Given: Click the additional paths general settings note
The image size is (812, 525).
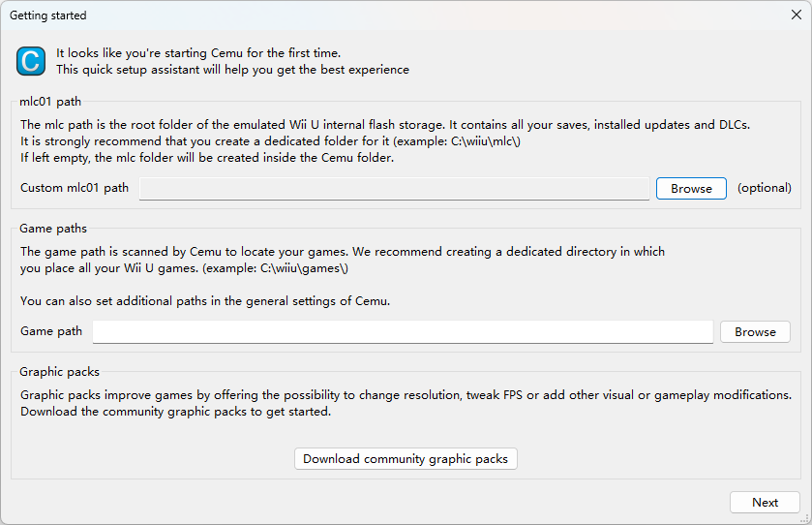Looking at the screenshot, I should click(x=205, y=301).
